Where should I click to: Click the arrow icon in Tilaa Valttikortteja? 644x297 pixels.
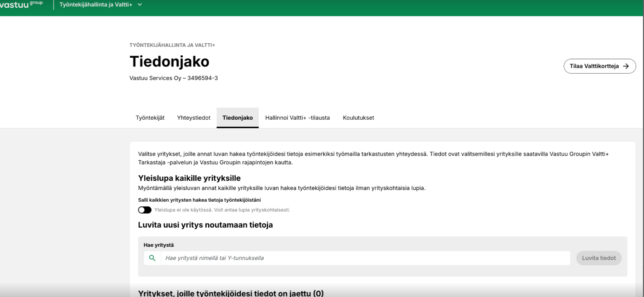(626, 66)
